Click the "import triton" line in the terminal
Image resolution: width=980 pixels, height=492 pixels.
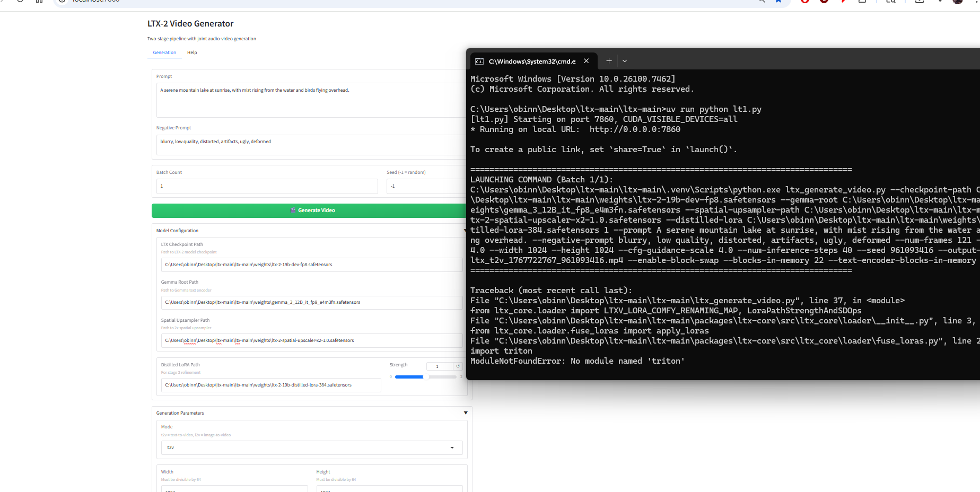click(x=501, y=351)
